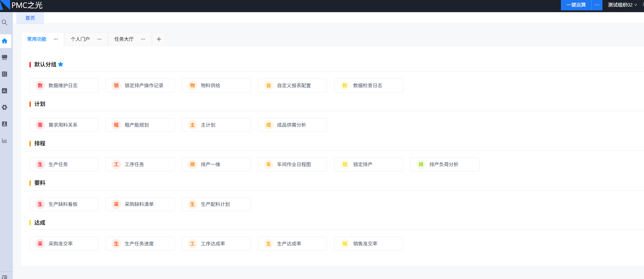Click the 达成 group heading
Image resolution: width=644 pixels, height=279 pixels.
[40, 223]
